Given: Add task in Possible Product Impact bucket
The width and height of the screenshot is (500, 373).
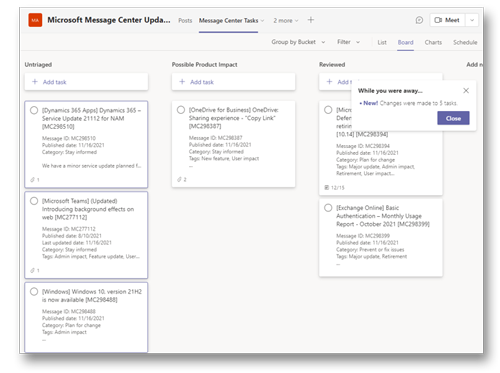Looking at the screenshot, I should pos(233,82).
